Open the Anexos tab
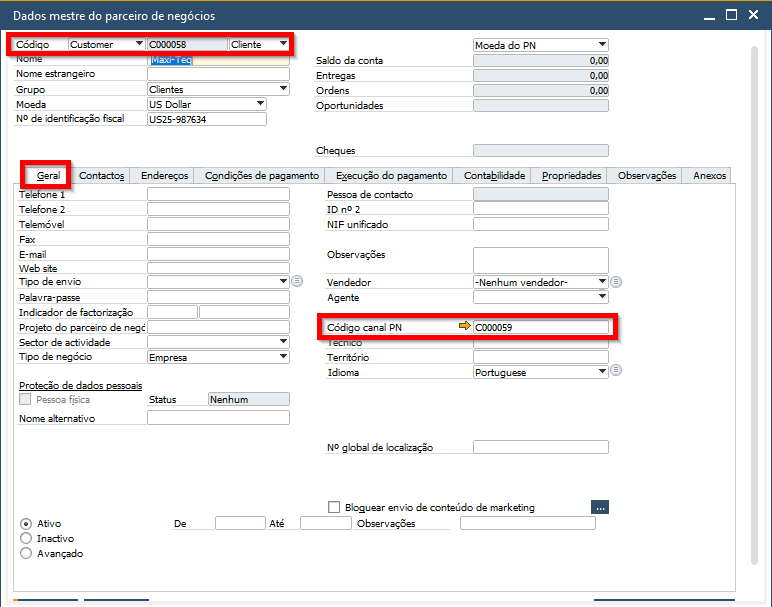772x607 pixels. (x=709, y=176)
